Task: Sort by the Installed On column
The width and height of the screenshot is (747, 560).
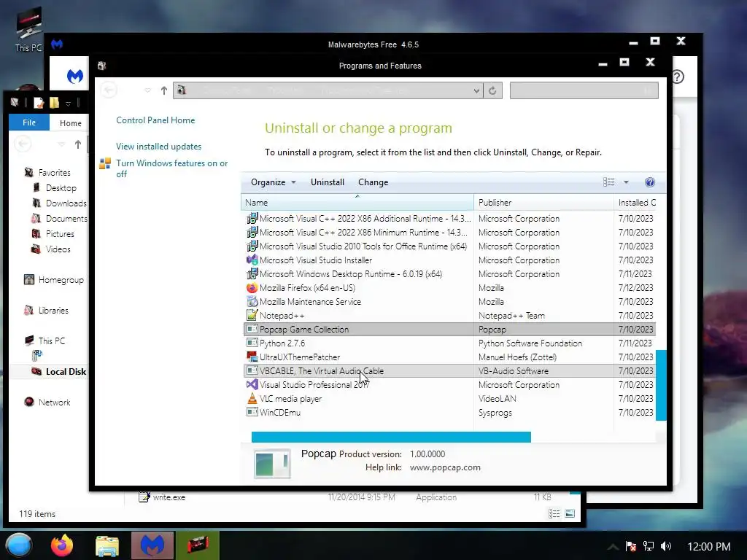Action: pyautogui.click(x=637, y=203)
